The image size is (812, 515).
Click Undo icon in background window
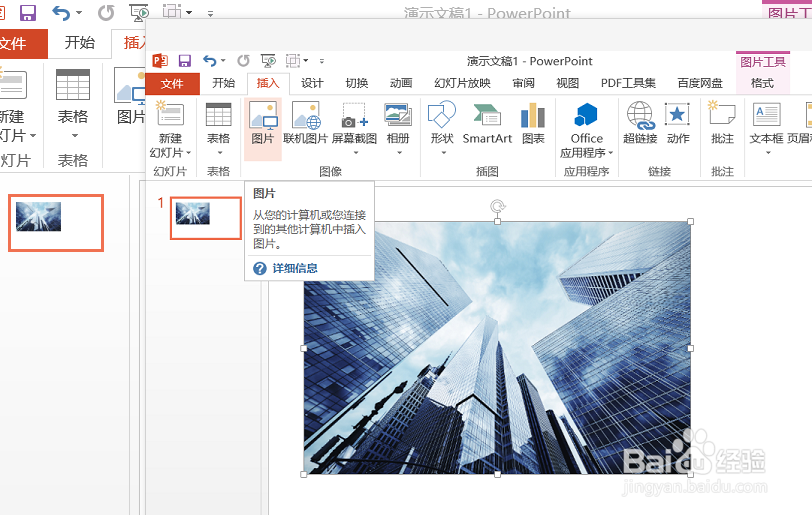[61, 12]
